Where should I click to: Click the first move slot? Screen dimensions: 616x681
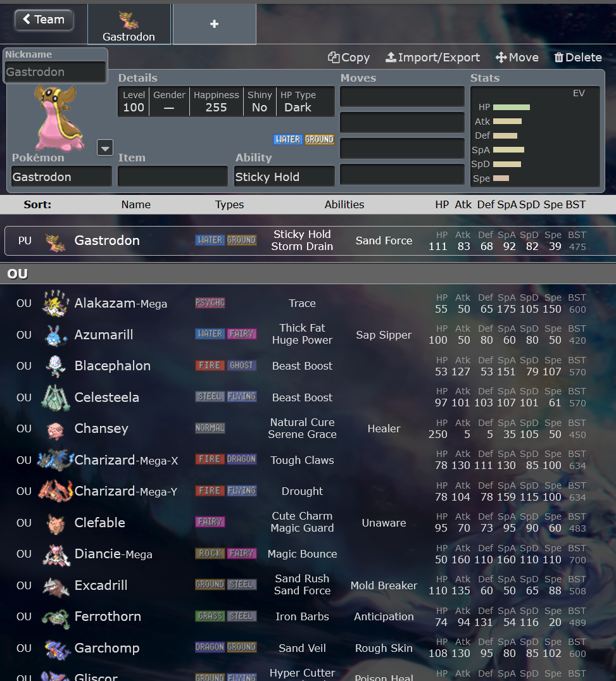point(402,96)
